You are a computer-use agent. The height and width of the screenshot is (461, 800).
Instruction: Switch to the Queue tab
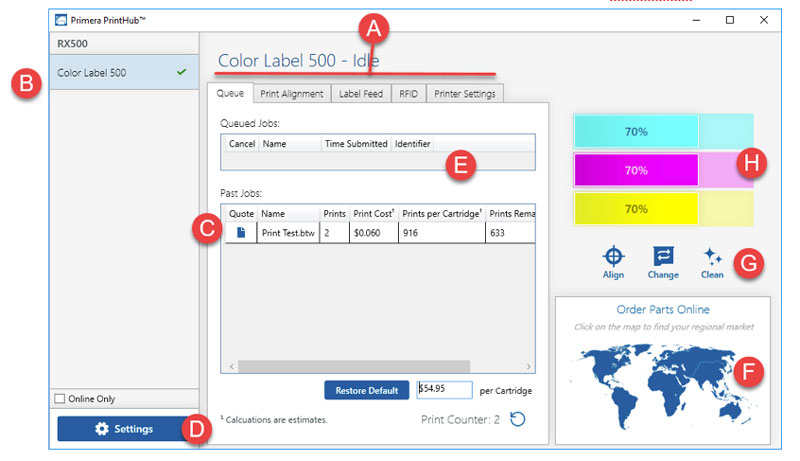(x=230, y=93)
